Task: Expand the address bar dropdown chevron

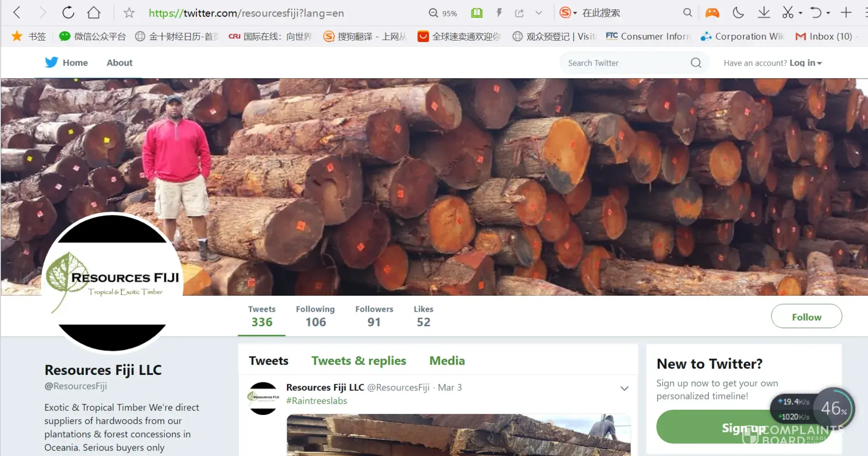Action: tap(539, 13)
